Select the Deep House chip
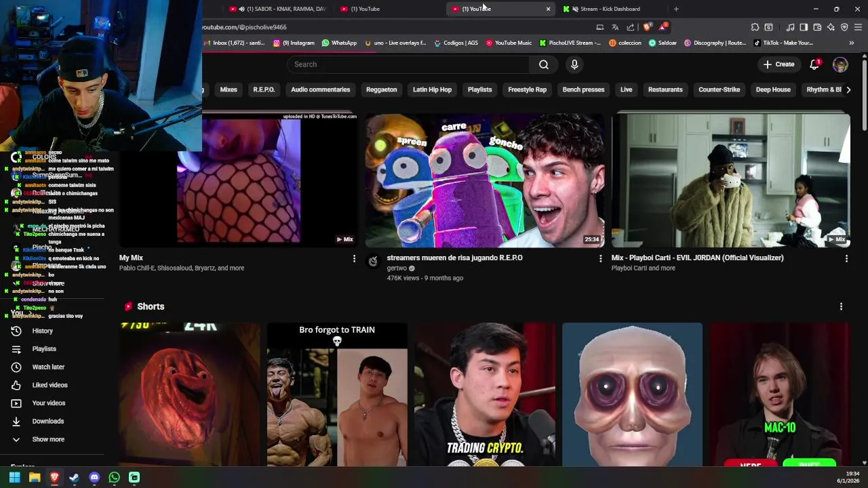 click(773, 89)
